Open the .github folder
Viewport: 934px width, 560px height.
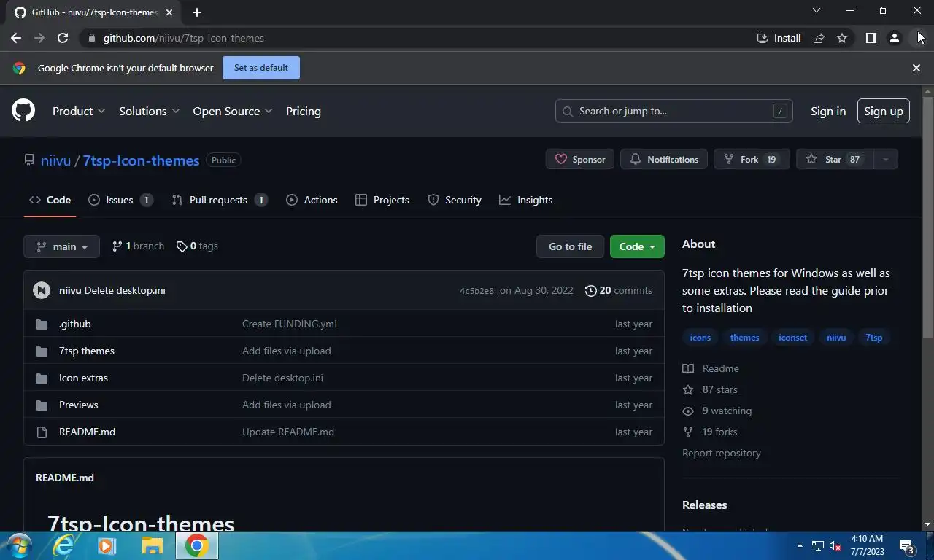click(x=75, y=324)
